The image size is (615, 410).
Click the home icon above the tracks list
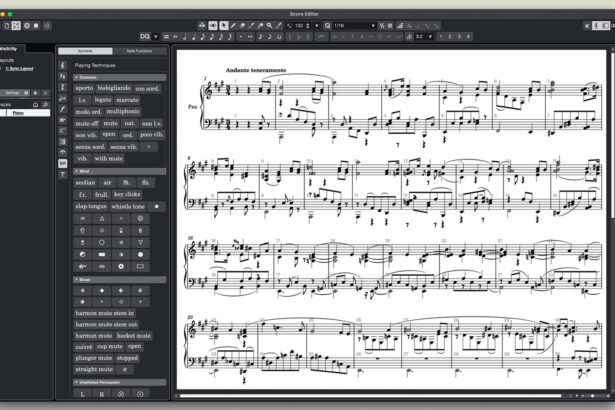pyautogui.click(x=35, y=104)
